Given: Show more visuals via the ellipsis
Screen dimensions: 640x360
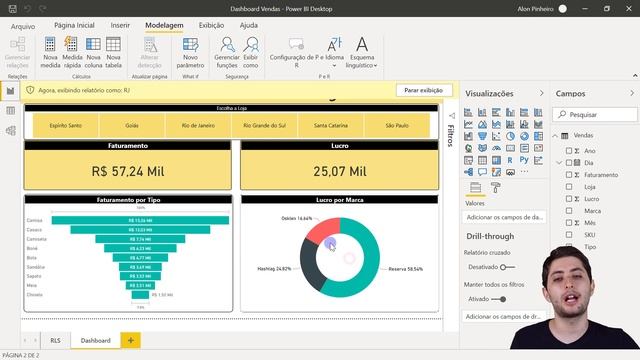Looking at the screenshot, I should coord(524,172).
